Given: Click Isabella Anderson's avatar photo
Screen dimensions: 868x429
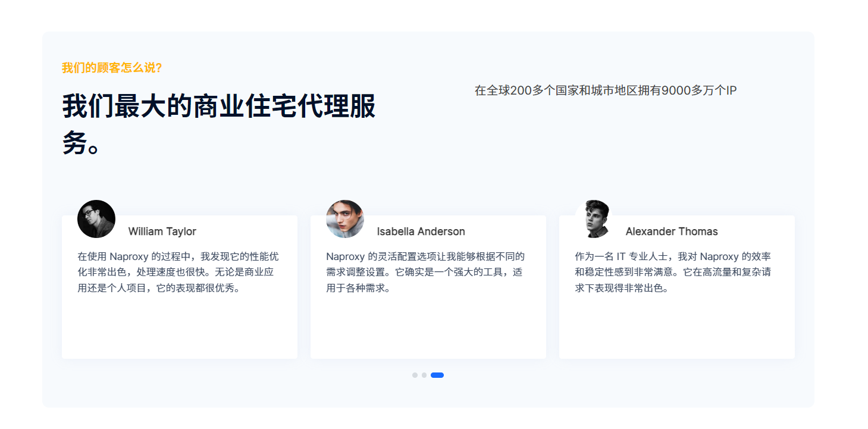Looking at the screenshot, I should click(x=345, y=219).
